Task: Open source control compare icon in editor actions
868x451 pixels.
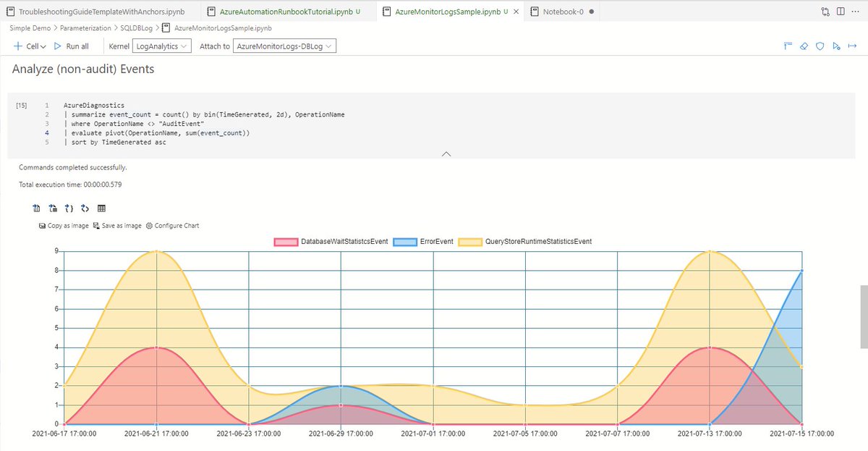Action: [825, 12]
